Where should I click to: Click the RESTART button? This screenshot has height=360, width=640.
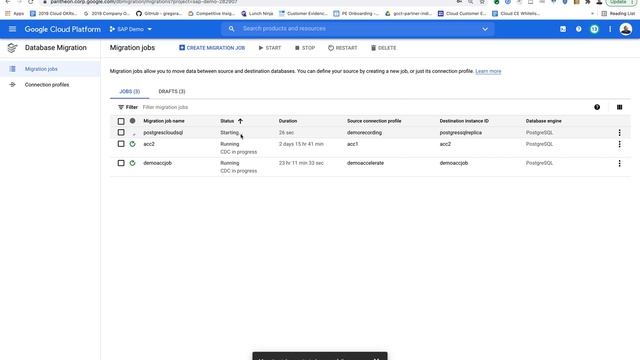[x=342, y=48]
